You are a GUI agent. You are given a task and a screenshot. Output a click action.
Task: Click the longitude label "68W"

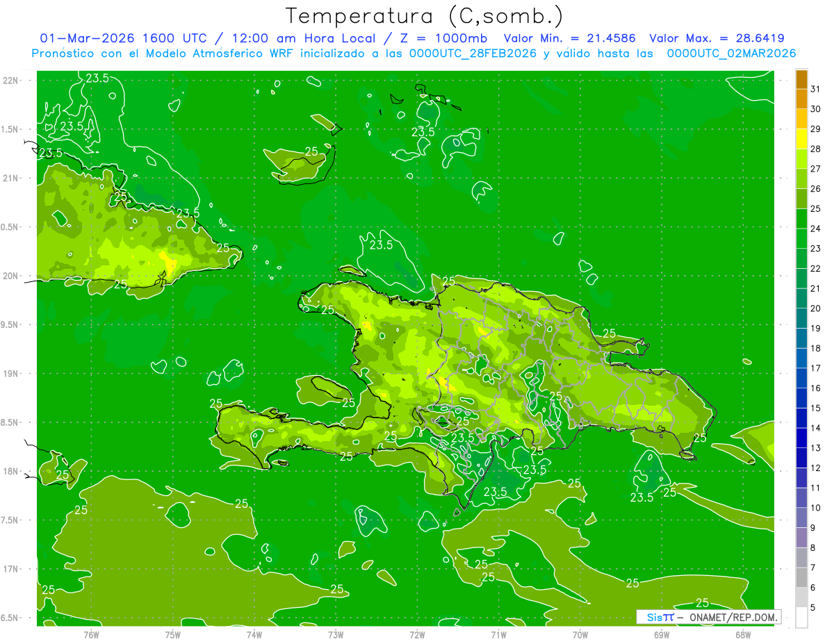click(x=742, y=634)
